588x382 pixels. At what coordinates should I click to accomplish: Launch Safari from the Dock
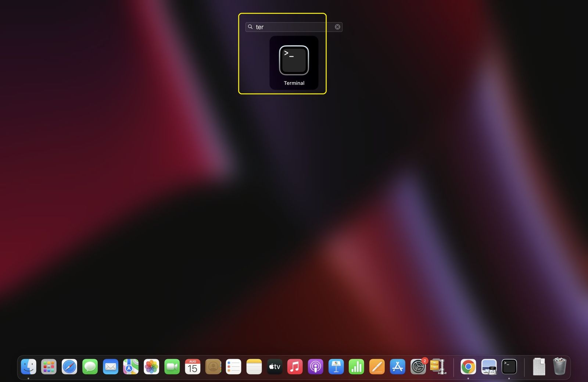[69, 367]
